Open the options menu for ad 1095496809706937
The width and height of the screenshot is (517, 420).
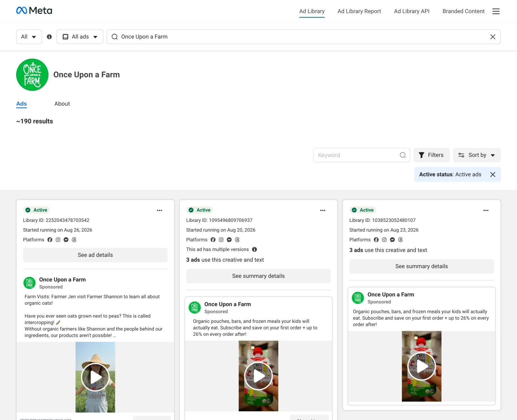click(323, 210)
